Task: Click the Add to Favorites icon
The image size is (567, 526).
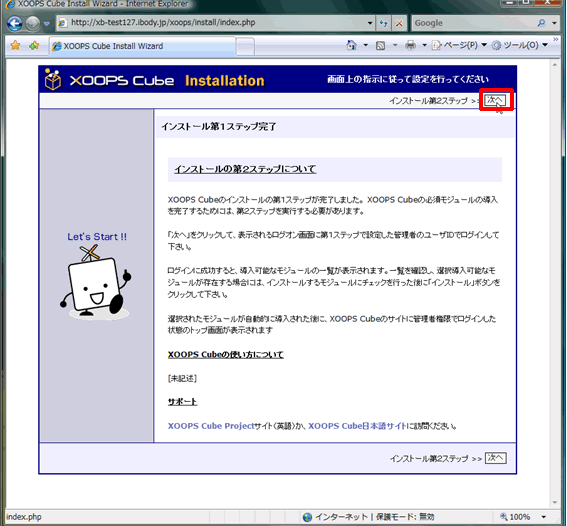Action: (34, 46)
